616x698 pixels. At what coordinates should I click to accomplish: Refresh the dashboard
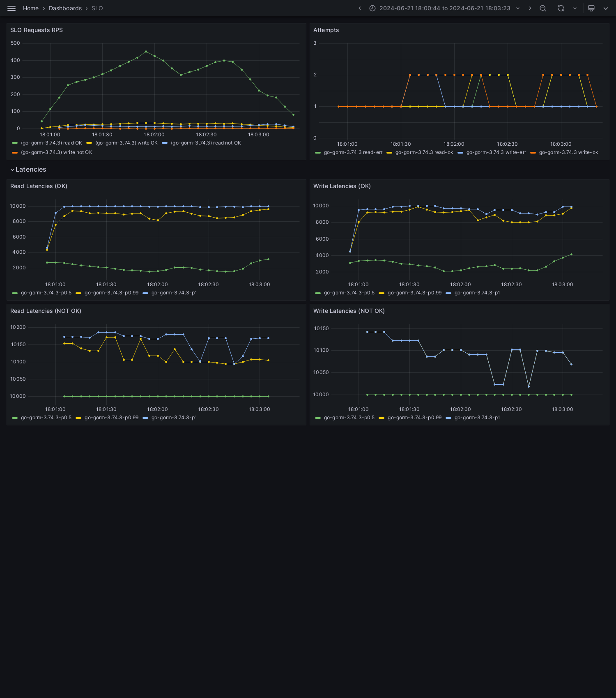(561, 8)
